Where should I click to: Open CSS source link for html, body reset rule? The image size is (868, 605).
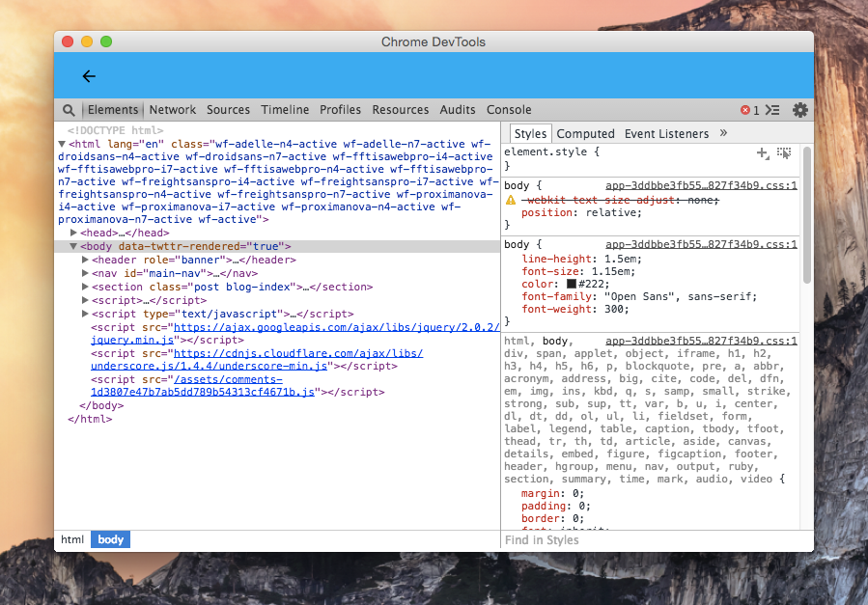(701, 341)
